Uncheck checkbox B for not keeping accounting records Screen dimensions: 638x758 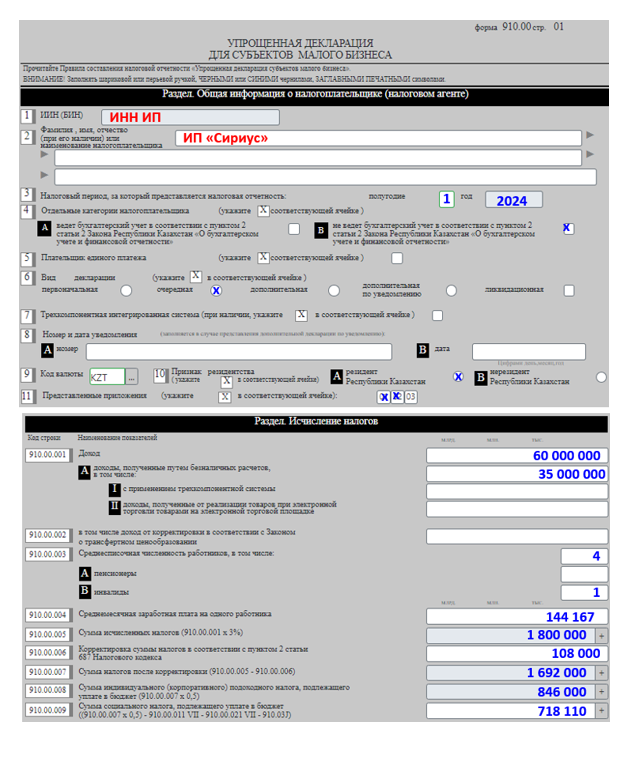[x=568, y=228]
